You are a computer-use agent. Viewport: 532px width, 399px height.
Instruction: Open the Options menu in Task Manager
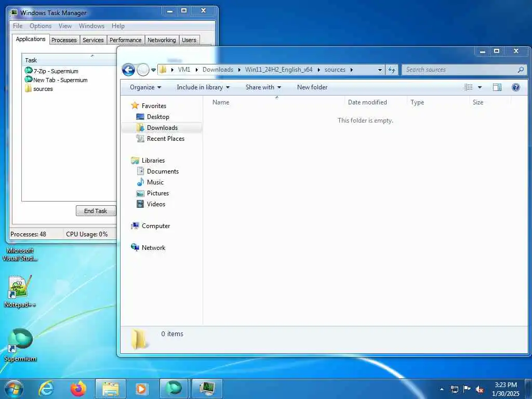(41, 26)
